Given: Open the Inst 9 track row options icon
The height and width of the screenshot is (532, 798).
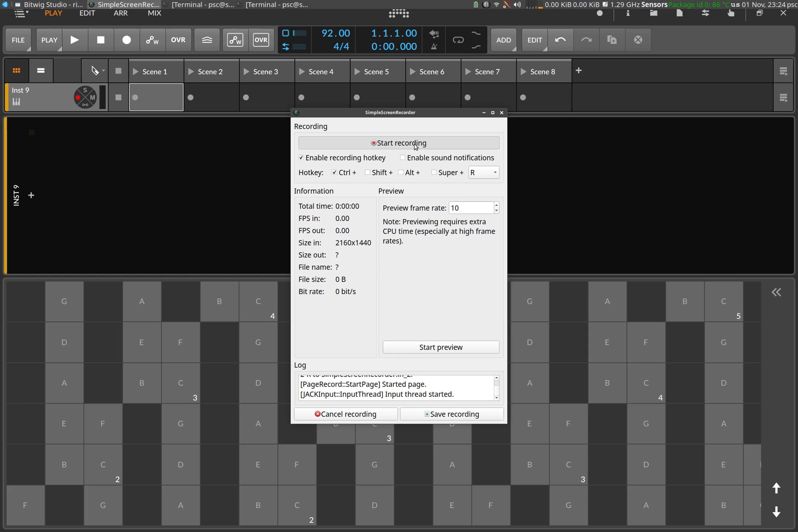Looking at the screenshot, I should tap(783, 98).
